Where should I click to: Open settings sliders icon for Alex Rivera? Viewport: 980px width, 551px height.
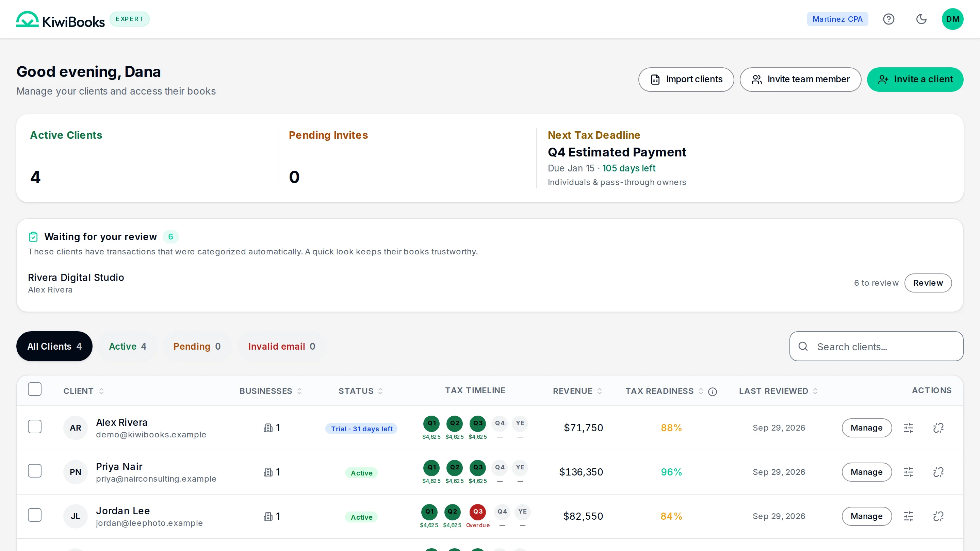pyautogui.click(x=909, y=428)
